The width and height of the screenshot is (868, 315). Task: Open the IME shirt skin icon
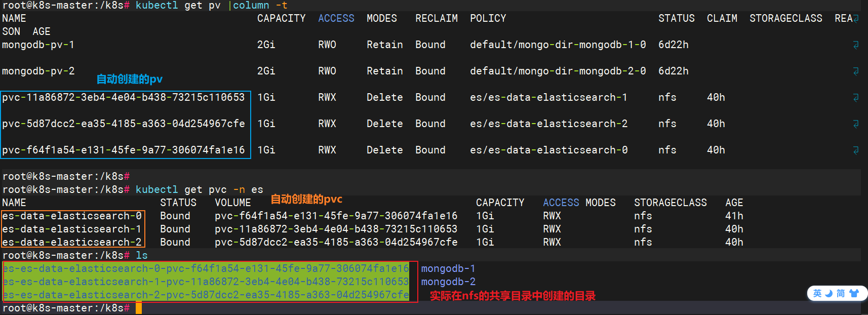854,293
